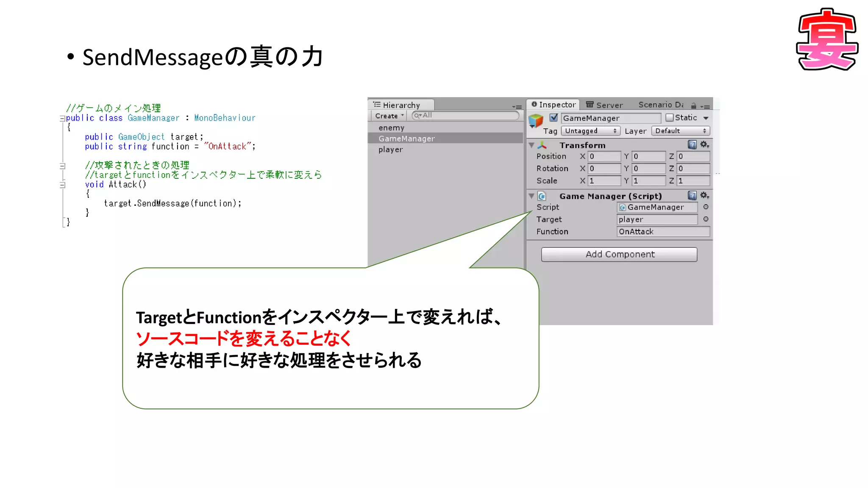Open the Tag dropdown showing Untagged
Viewport: 868px width, 488px height.
590,131
